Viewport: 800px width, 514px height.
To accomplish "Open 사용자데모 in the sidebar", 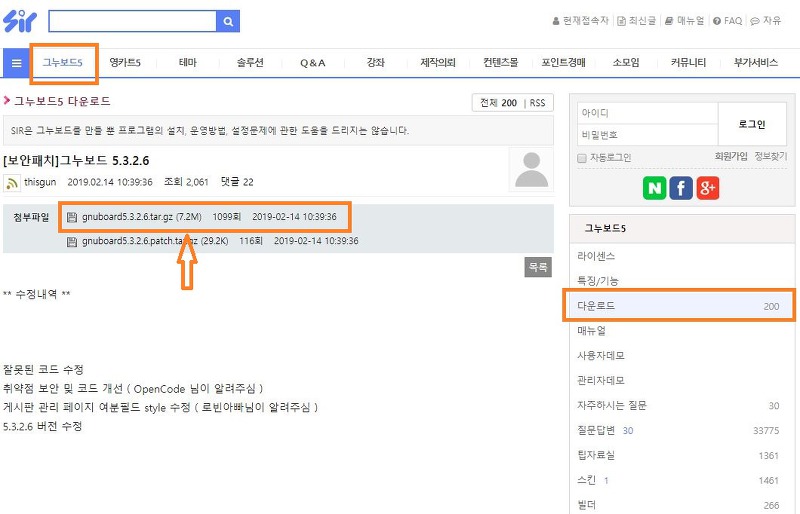I will 601,356.
